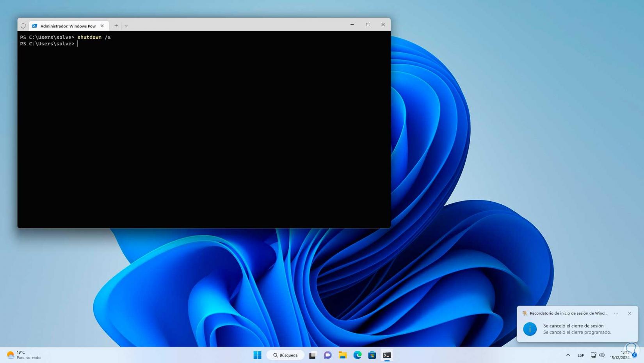The width and height of the screenshot is (644, 363).
Task: Open Task View from the taskbar
Action: [x=312, y=355]
